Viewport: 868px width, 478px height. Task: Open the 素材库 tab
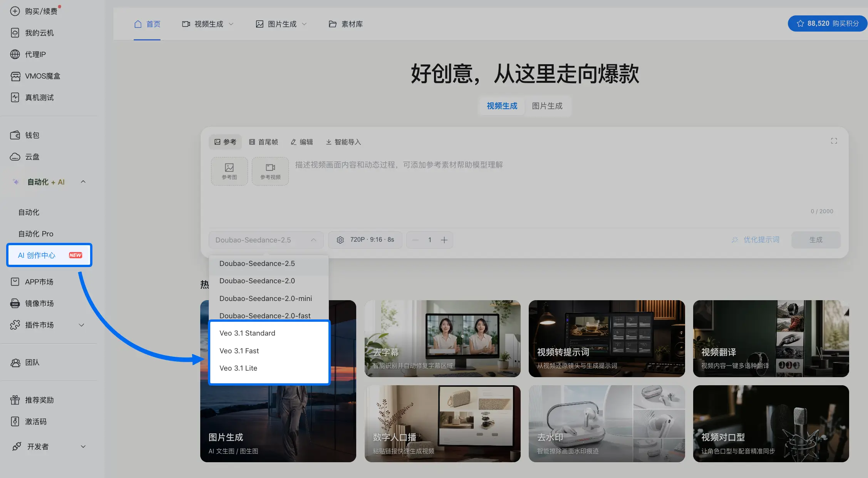pos(346,24)
